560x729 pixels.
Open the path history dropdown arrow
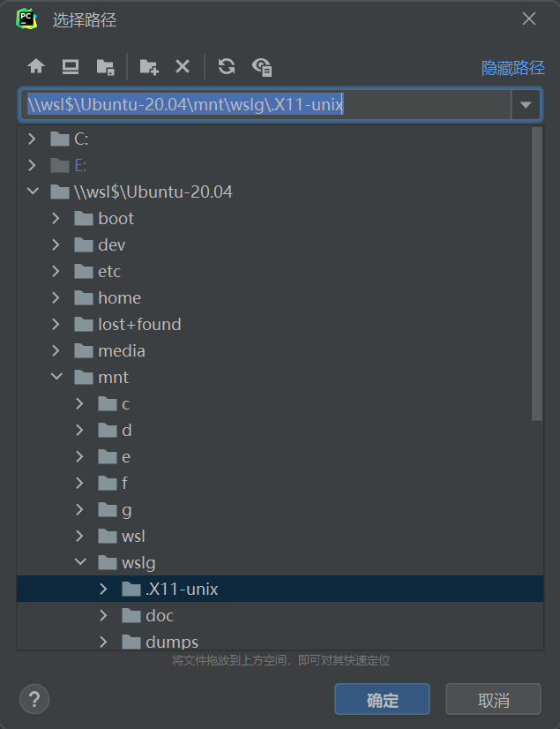coord(526,105)
